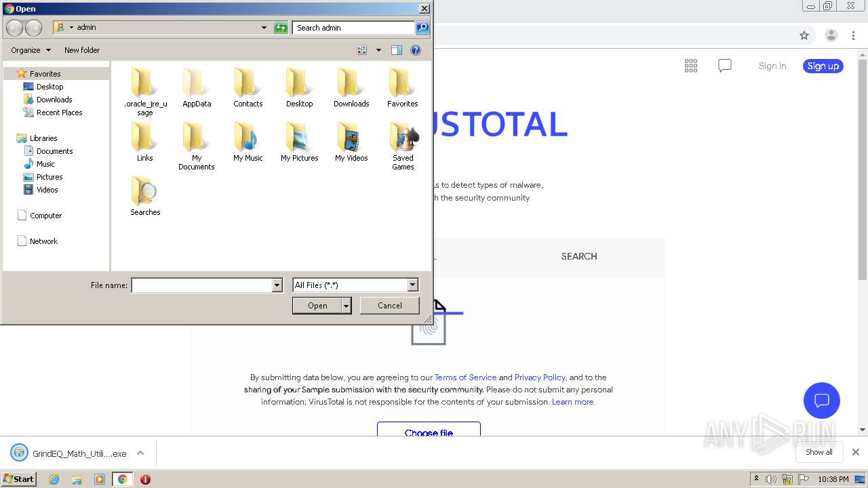Click the Open button
The image size is (868, 488).
point(317,306)
